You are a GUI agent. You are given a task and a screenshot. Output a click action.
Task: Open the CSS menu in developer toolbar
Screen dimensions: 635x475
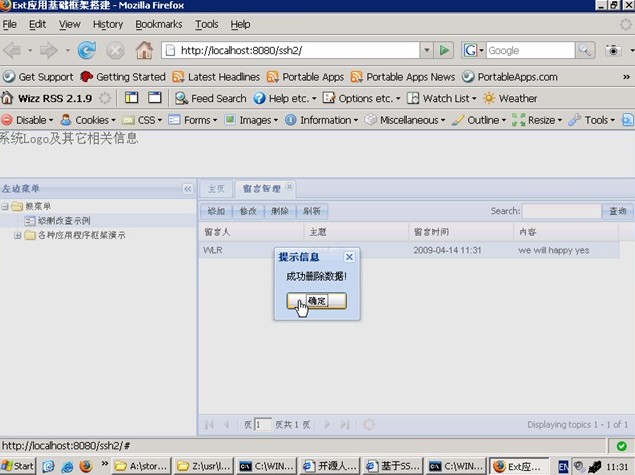pos(142,120)
